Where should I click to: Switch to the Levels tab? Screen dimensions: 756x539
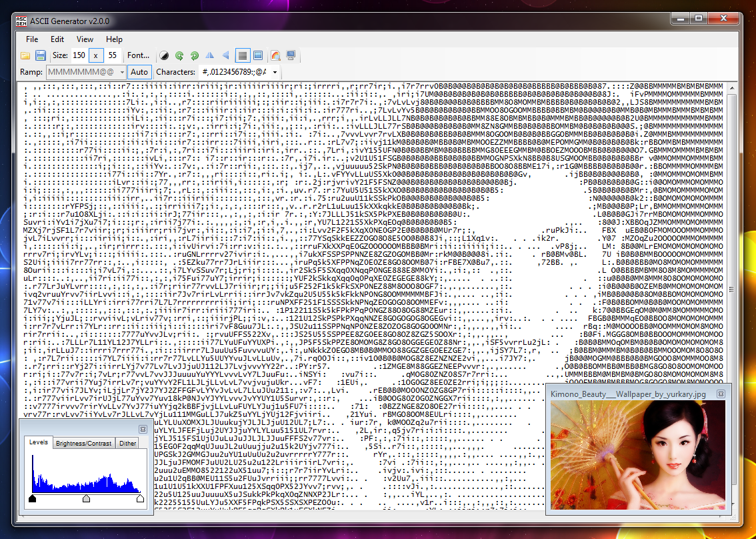(x=39, y=442)
